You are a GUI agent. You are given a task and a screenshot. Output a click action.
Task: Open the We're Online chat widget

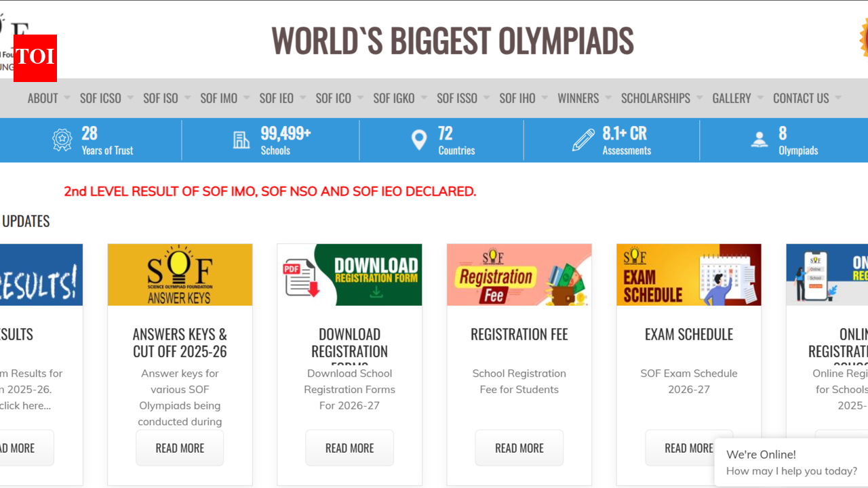pos(791,462)
